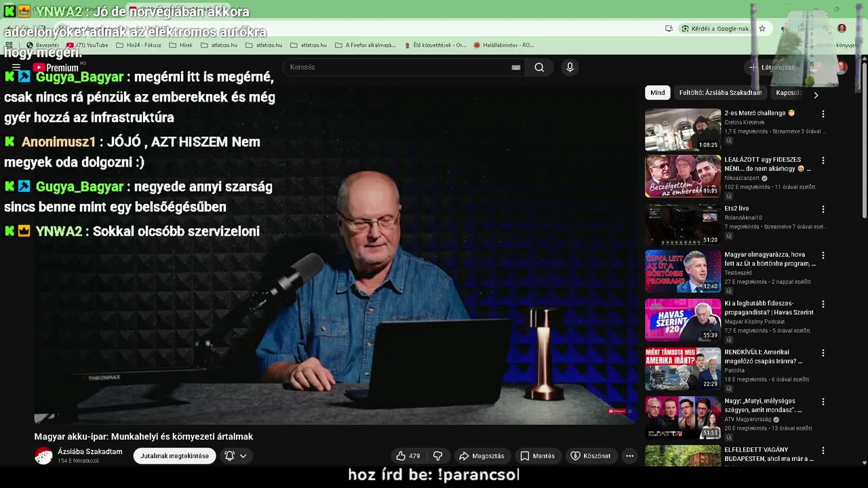Image resolution: width=868 pixels, height=488 pixels.
Task: Open the Élő közvetítések bookmark
Action: point(434,45)
